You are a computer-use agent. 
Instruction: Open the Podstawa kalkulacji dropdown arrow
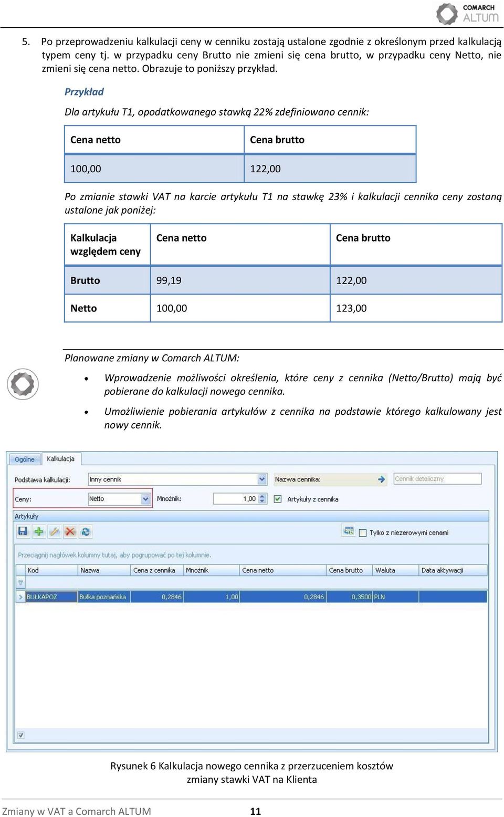(x=262, y=479)
